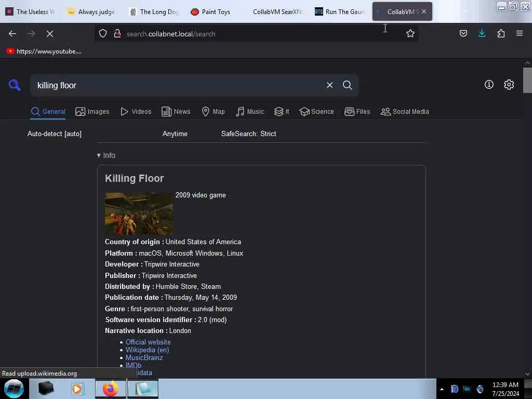Click the browser address bar
The height and width of the screenshot is (399, 532).
pyautogui.click(x=256, y=34)
